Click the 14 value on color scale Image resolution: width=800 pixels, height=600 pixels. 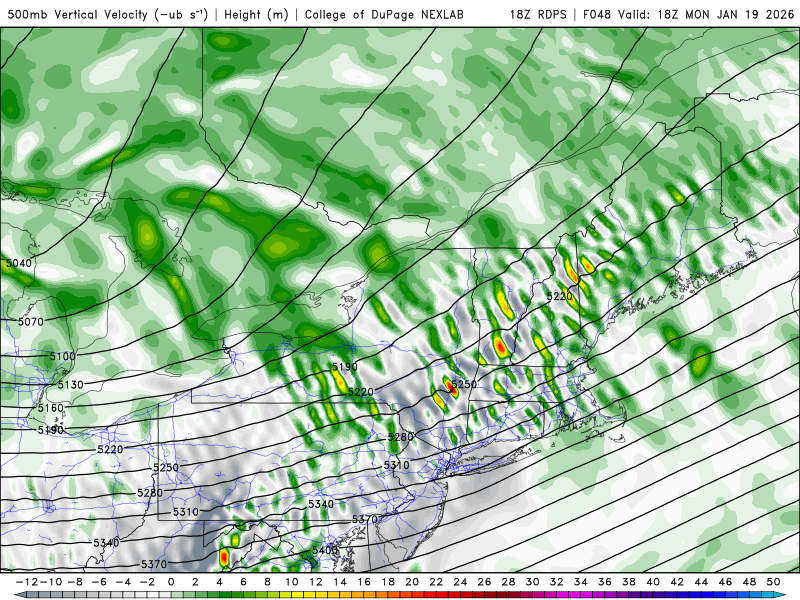click(x=340, y=582)
